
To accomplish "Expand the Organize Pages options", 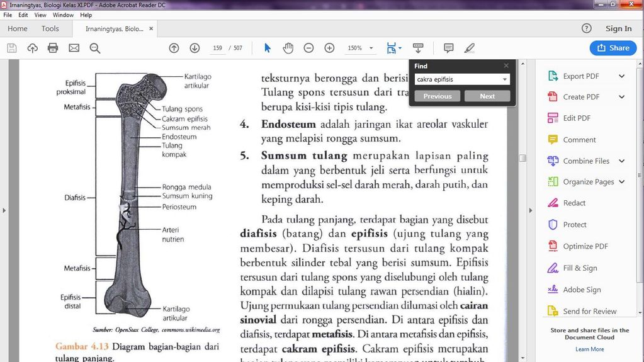I will pyautogui.click(x=621, y=182).
